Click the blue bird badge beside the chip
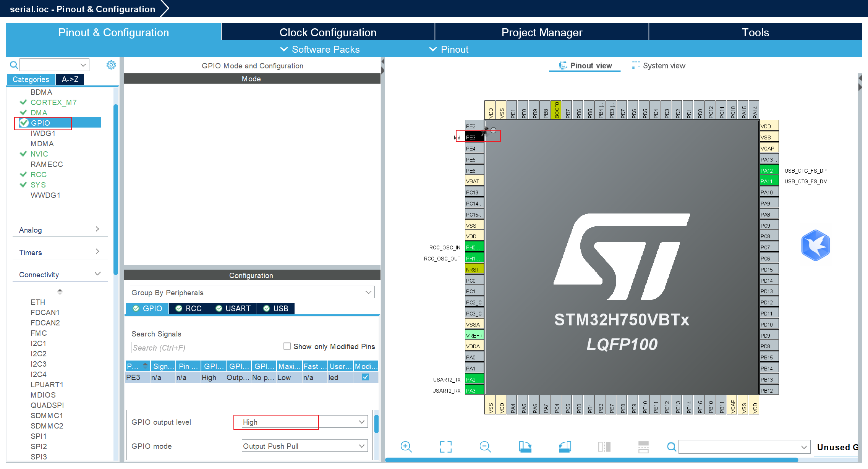The height and width of the screenshot is (469, 868). (x=816, y=246)
